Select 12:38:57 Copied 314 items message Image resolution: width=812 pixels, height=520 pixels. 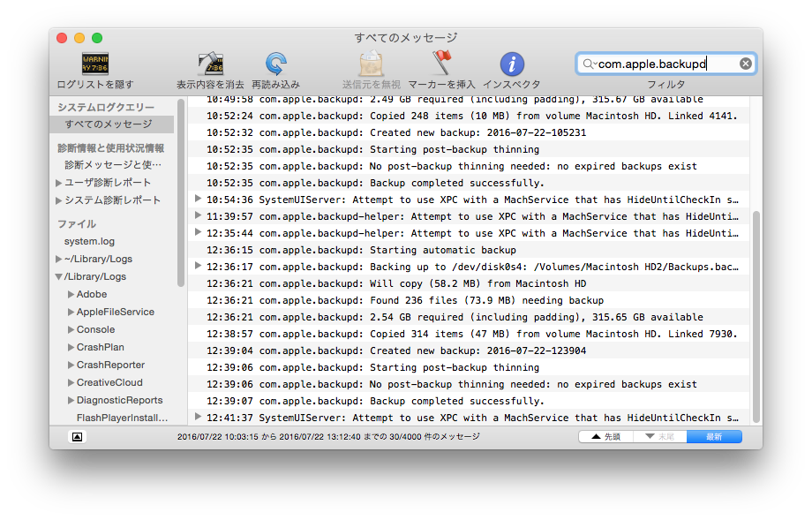pyautogui.click(x=469, y=334)
